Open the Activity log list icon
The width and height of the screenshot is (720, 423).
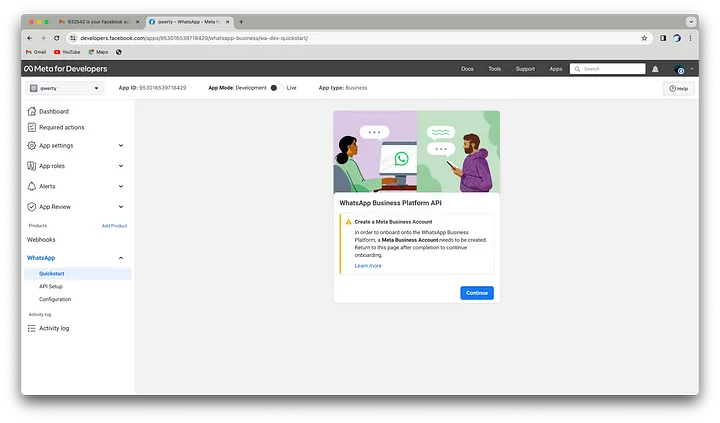tap(31, 328)
